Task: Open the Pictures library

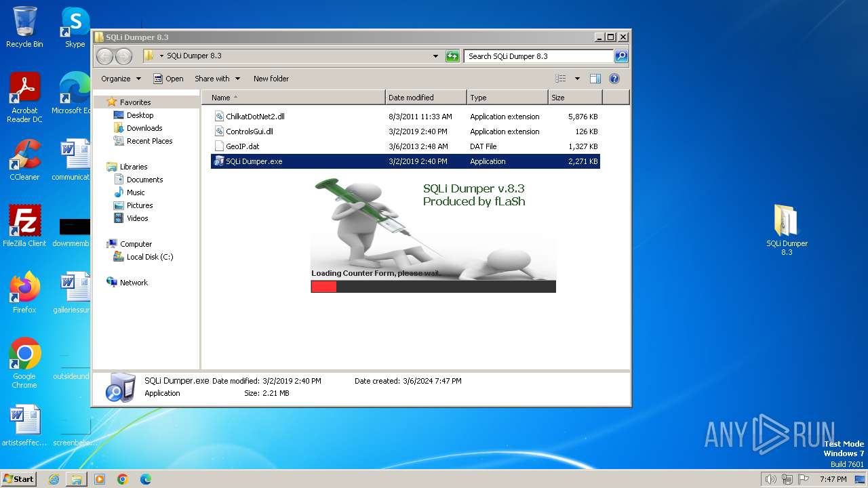Action: tap(139, 205)
